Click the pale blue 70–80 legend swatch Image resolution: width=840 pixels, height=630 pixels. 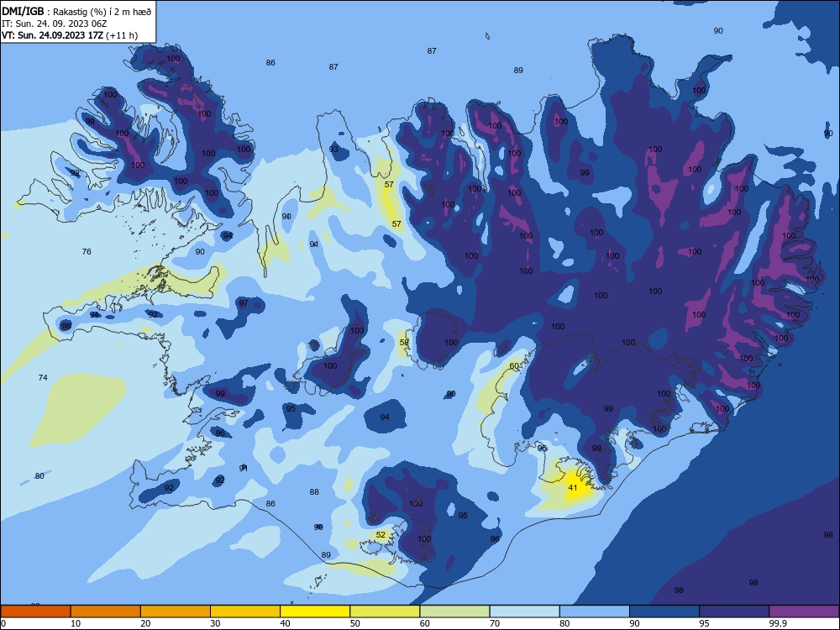pos(524,612)
